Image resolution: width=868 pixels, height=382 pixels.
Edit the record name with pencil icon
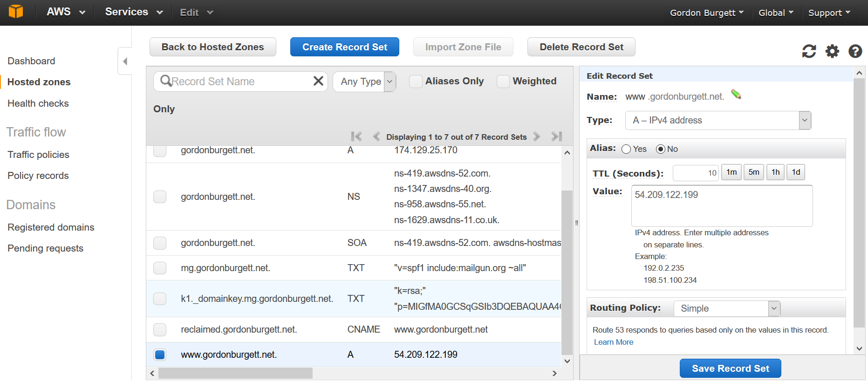click(x=736, y=95)
